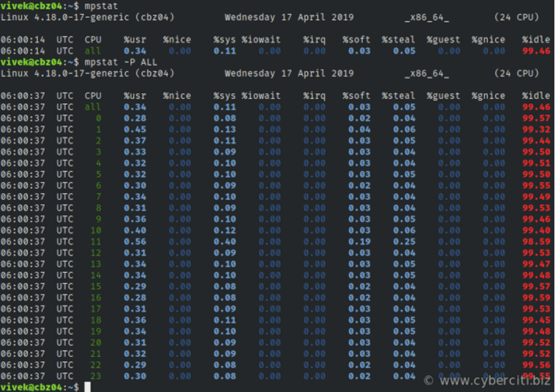
Task: Click the green CPU number 19
Action: pos(96,332)
